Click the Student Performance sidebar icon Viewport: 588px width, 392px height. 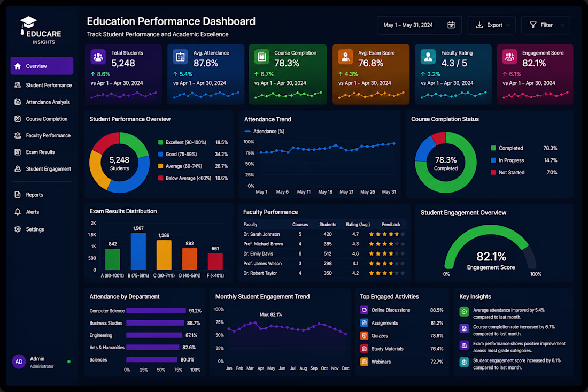18,85
